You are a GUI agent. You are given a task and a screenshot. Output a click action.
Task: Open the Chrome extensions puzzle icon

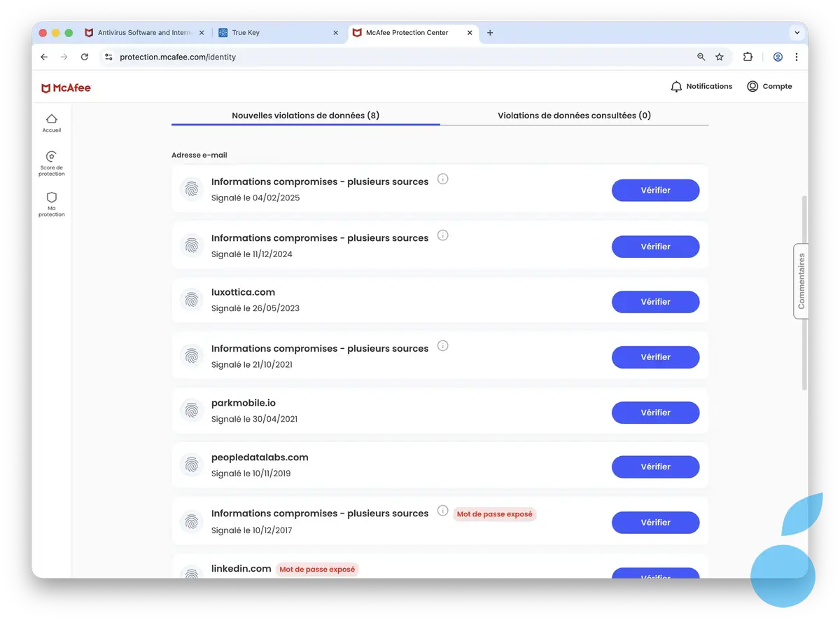click(748, 57)
